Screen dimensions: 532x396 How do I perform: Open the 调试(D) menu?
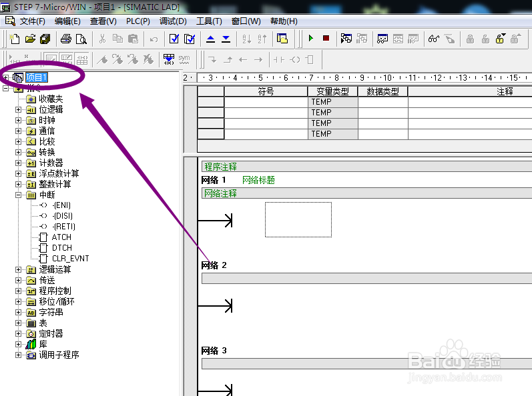point(173,21)
